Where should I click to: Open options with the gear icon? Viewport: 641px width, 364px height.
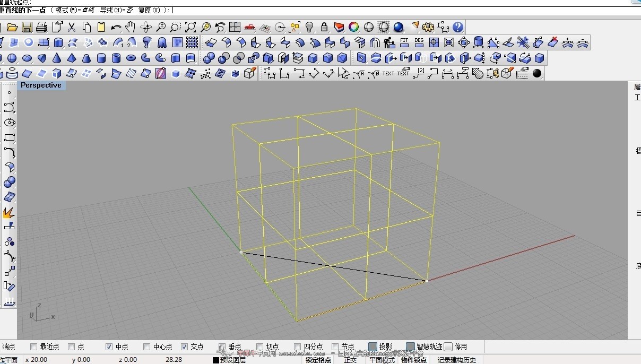pos(429,27)
